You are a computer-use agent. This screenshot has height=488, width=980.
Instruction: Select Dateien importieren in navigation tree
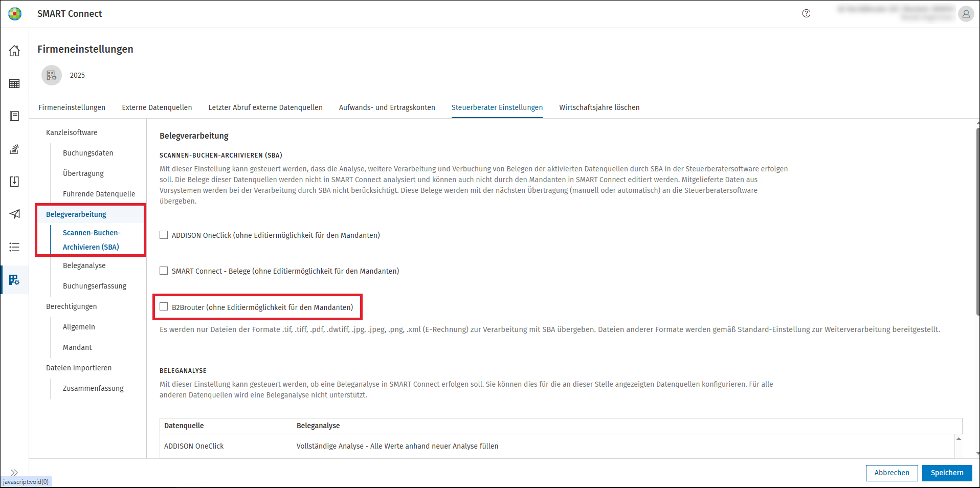79,368
